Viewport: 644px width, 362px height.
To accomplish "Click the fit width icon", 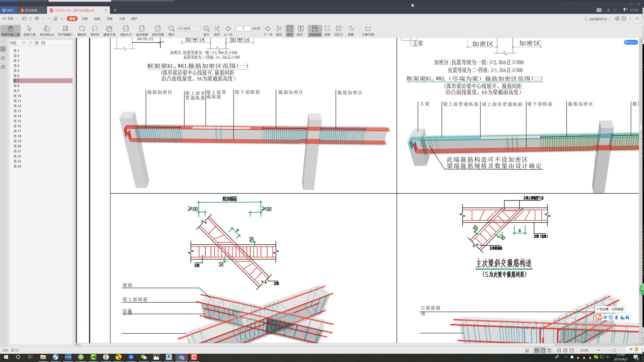I will tap(142, 30).
